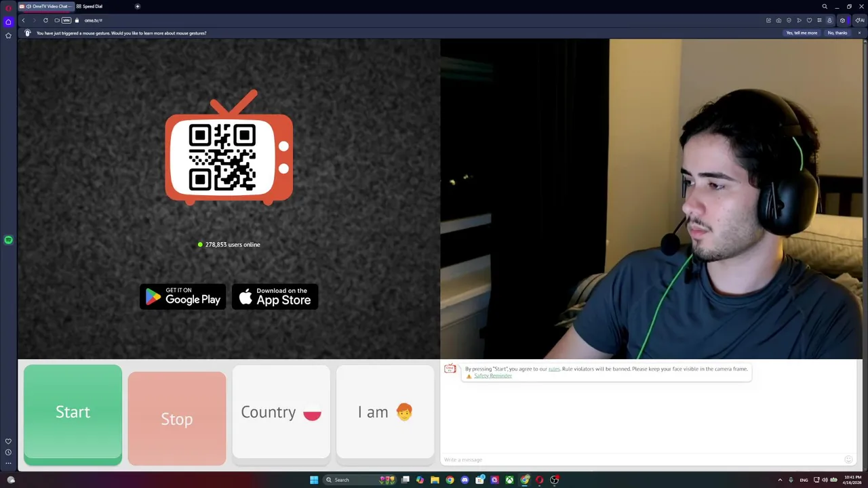Screen dimensions: 868x488
Task: Open bookmarks star in Opera sidebar
Action: [8, 35]
